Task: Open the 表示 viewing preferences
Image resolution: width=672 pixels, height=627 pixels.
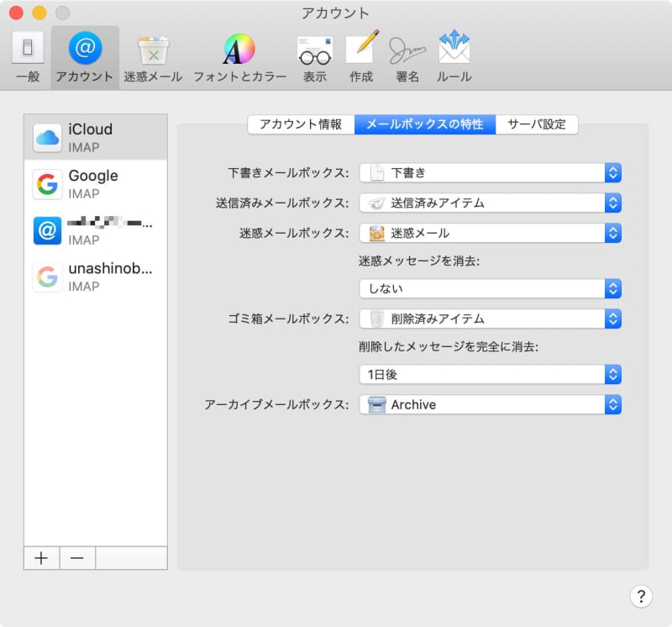Action: (x=315, y=57)
